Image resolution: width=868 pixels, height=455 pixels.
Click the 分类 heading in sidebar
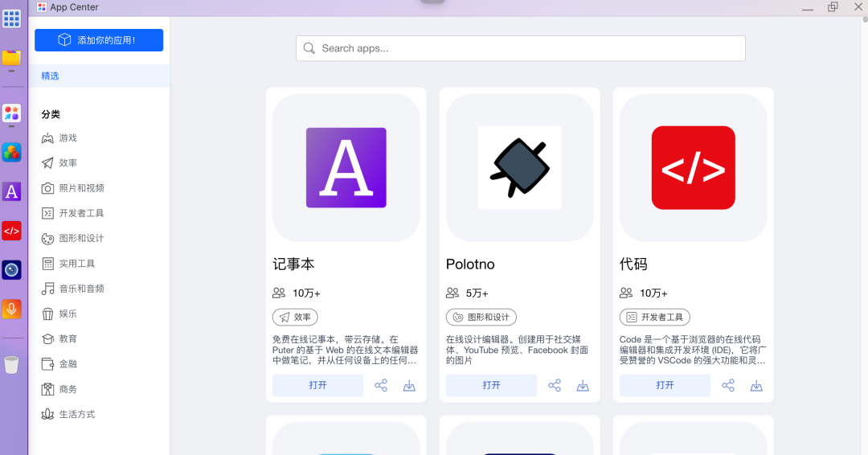[51, 114]
